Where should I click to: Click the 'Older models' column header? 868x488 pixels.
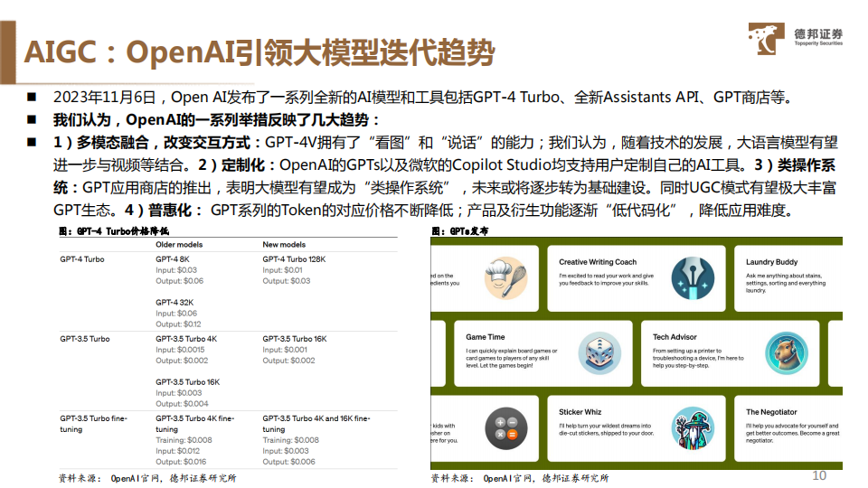click(x=179, y=245)
